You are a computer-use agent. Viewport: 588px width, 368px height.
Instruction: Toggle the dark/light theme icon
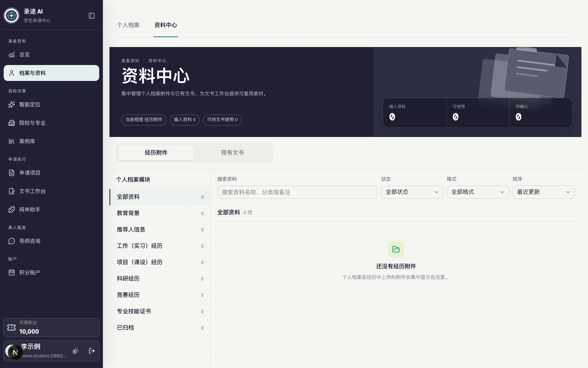pyautogui.click(x=76, y=351)
